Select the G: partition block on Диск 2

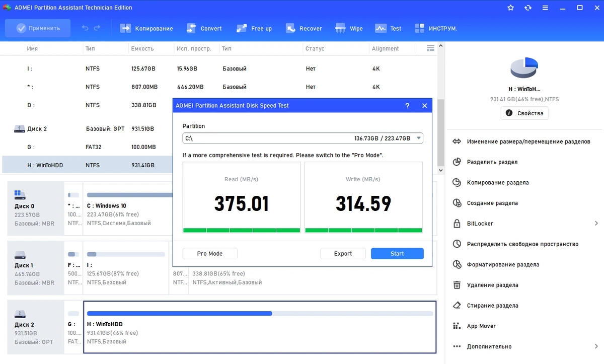point(73,327)
